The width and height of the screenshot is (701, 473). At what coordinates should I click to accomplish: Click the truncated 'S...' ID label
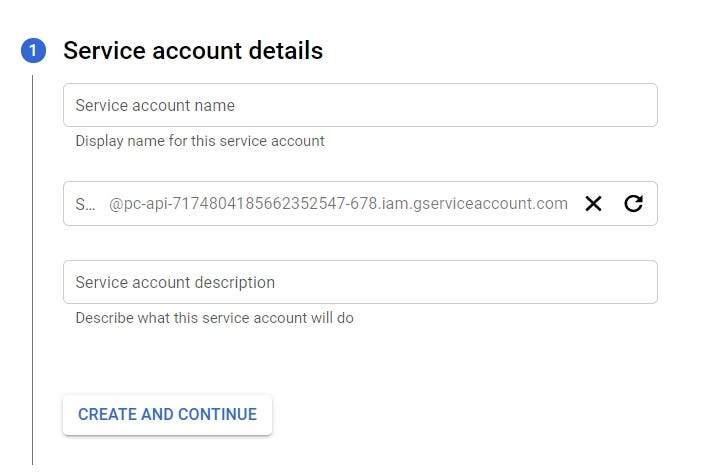coord(84,204)
